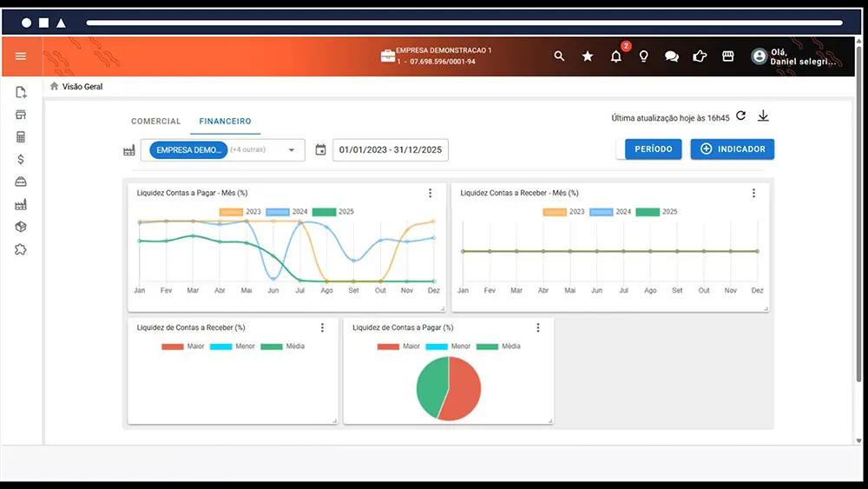Click the date range field 01/01/2023 - 31/12/2025
This screenshot has width=868, height=489.
391,150
